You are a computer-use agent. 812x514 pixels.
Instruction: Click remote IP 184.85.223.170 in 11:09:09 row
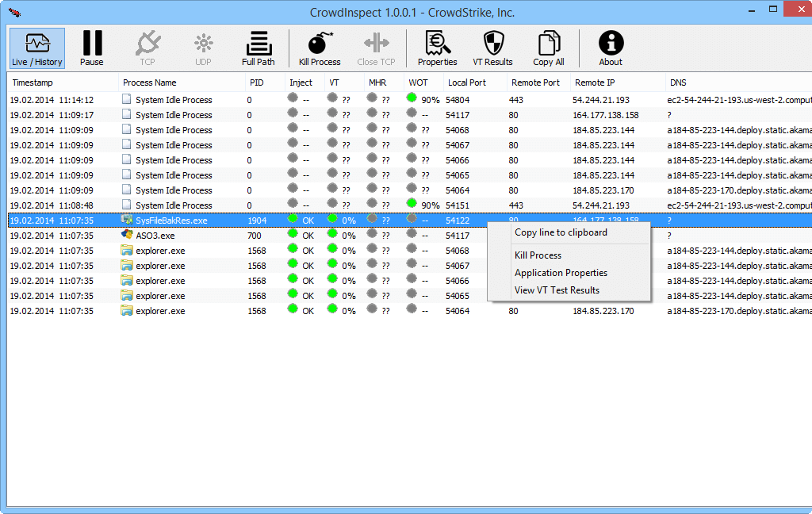tap(603, 190)
